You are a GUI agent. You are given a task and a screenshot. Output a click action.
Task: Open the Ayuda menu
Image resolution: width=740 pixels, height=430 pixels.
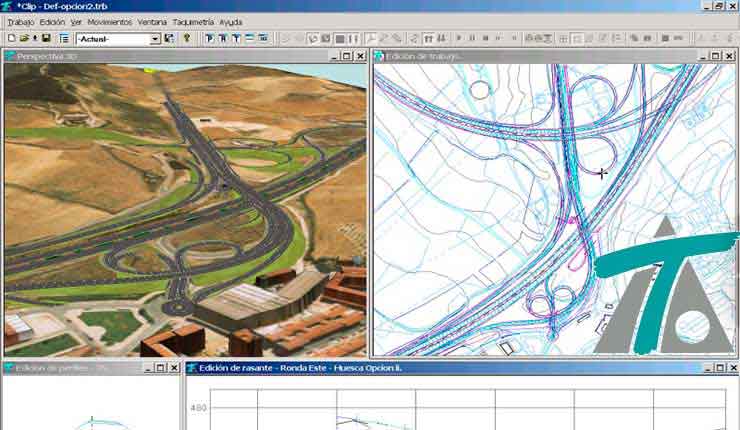click(231, 22)
